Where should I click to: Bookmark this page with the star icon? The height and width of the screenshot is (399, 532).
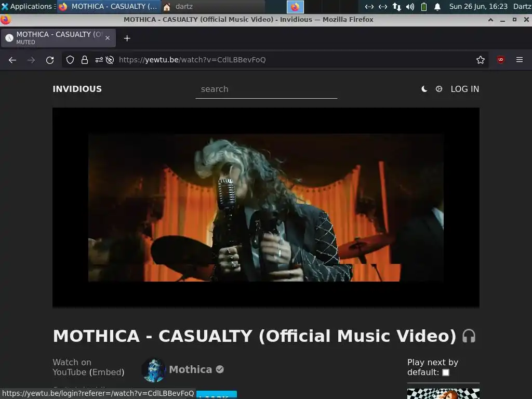coord(481,60)
